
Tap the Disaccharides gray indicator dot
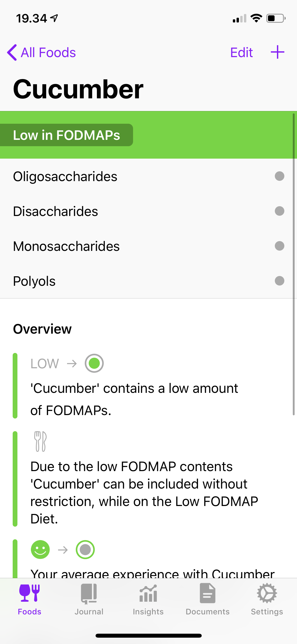point(279,211)
